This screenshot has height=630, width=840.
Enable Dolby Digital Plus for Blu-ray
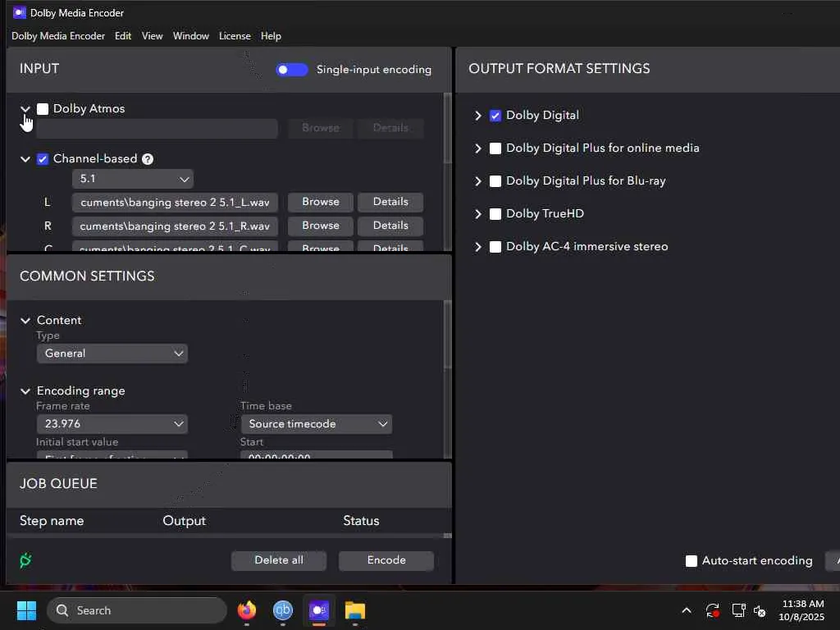pyautogui.click(x=495, y=181)
